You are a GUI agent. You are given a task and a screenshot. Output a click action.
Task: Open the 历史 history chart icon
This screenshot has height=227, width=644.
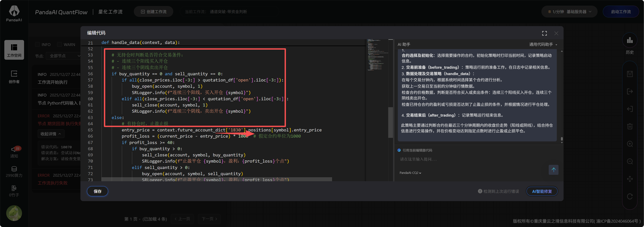(x=630, y=40)
